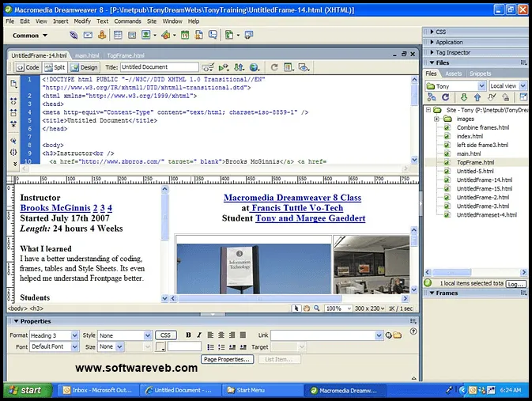The height and width of the screenshot is (401, 532).
Task: Click the Visual Aids eye icon
Action: 304,67
